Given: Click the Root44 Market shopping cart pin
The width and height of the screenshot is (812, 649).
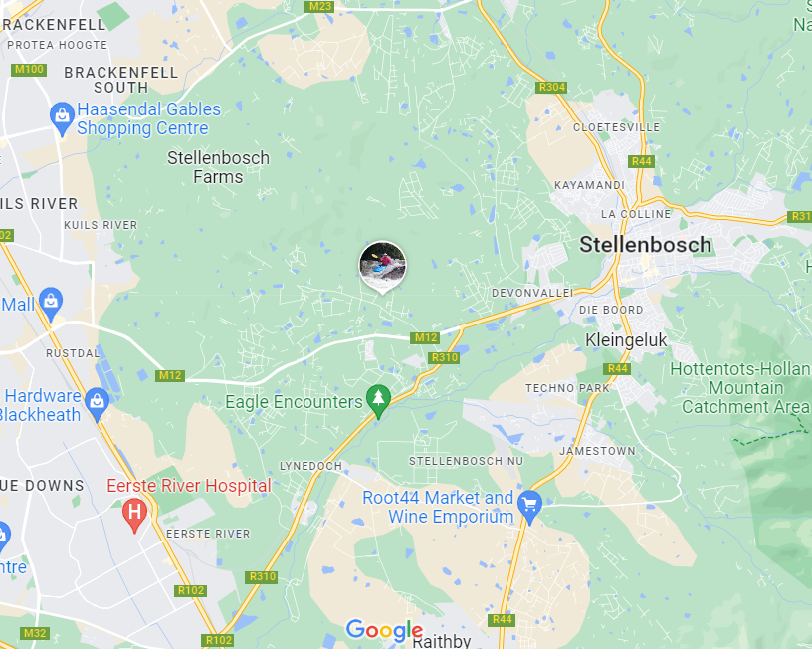Looking at the screenshot, I should (529, 506).
